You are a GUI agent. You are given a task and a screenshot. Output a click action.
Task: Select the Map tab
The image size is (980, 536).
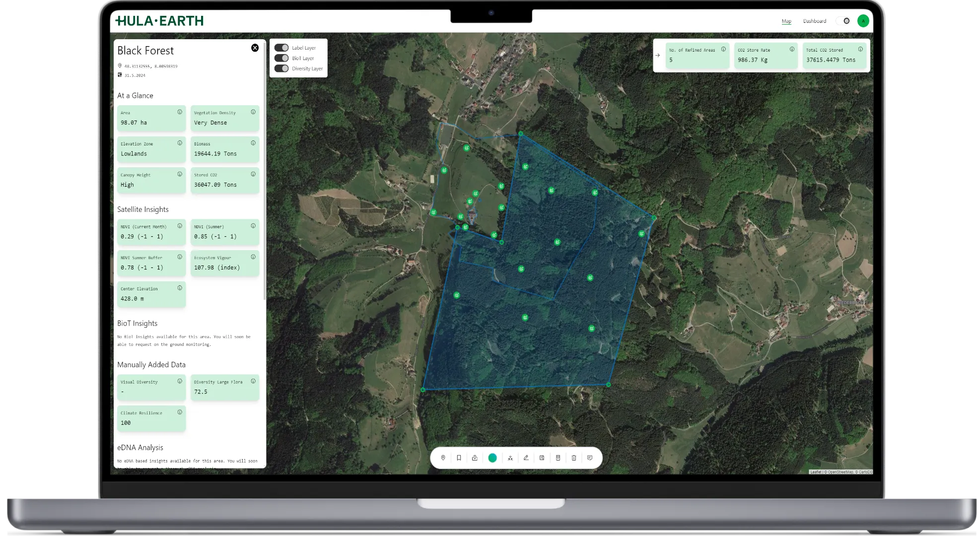click(x=786, y=21)
